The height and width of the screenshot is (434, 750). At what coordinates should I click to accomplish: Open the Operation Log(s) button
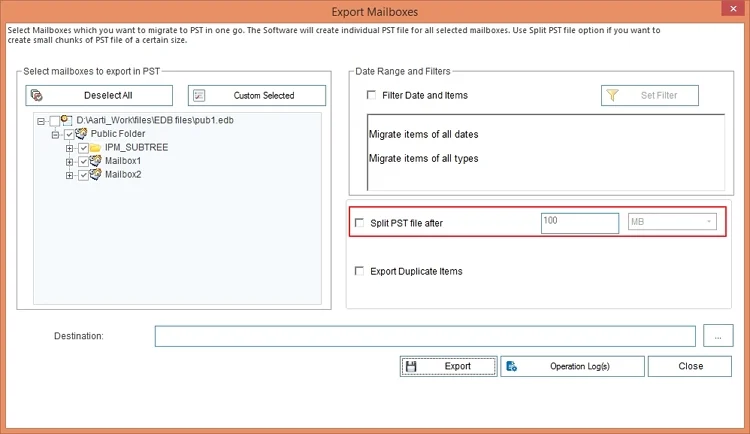tap(573, 366)
